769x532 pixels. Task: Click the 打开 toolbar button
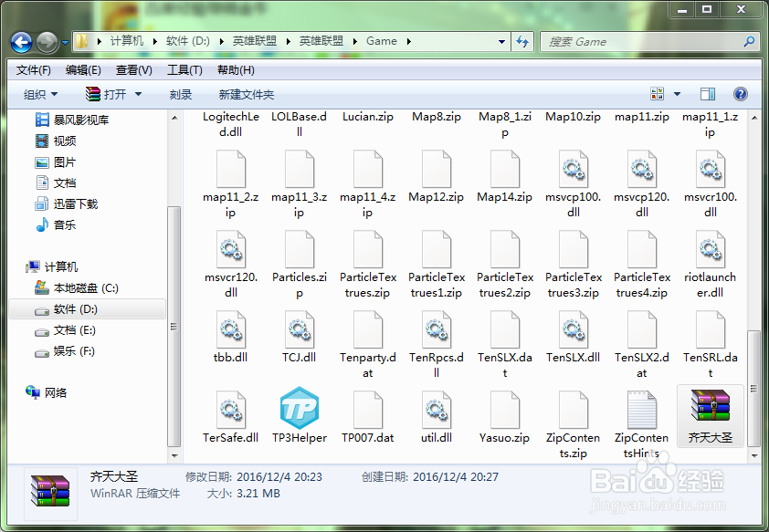[106, 94]
